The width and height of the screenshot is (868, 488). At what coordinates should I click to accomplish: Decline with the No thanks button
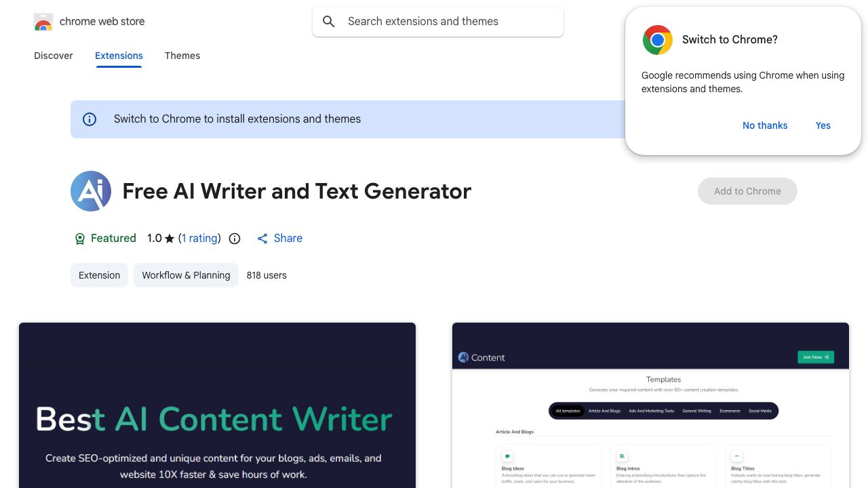pos(765,125)
